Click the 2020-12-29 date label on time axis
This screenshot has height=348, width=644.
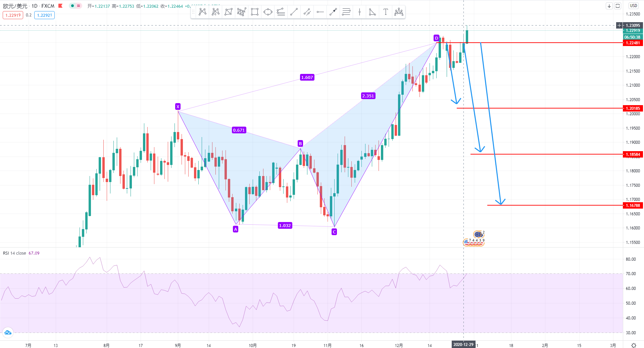pyautogui.click(x=463, y=345)
